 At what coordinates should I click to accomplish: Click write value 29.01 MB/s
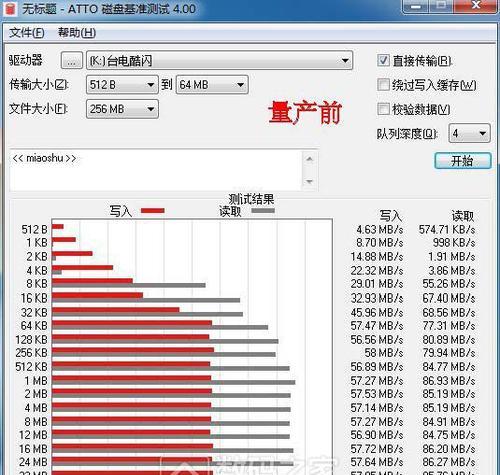pyautogui.click(x=377, y=284)
